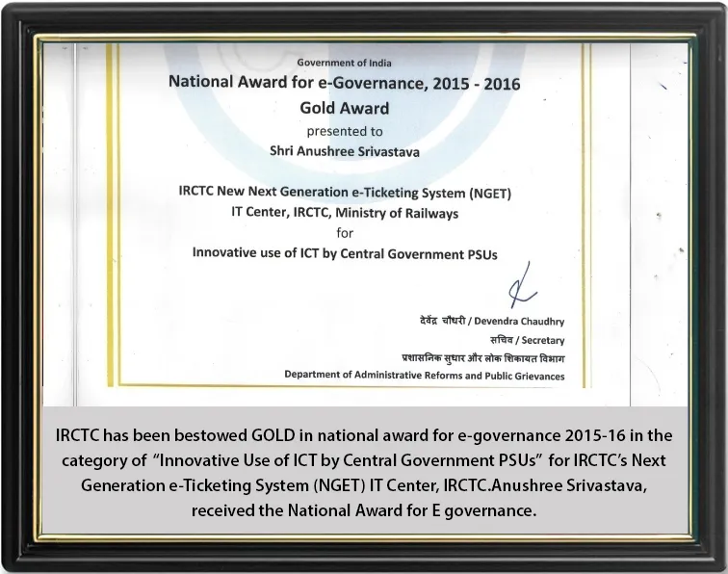Click 'IT Center, IRCTC, Ministry of Railways'

(345, 213)
